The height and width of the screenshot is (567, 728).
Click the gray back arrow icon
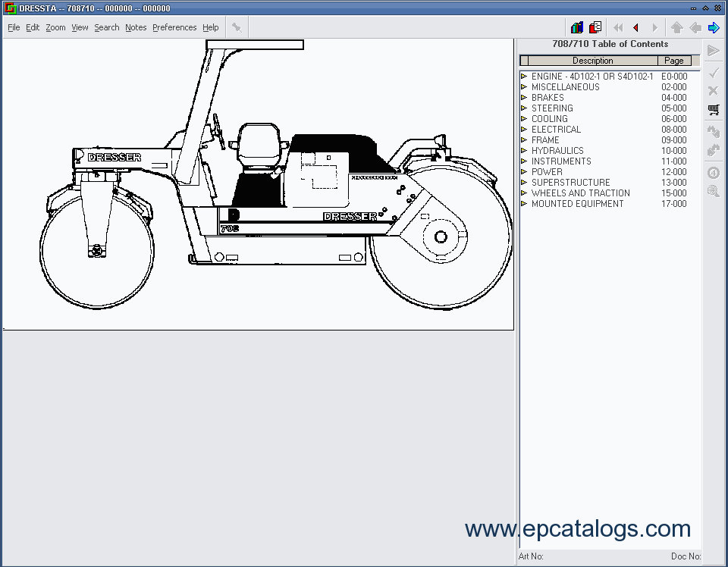tap(695, 28)
